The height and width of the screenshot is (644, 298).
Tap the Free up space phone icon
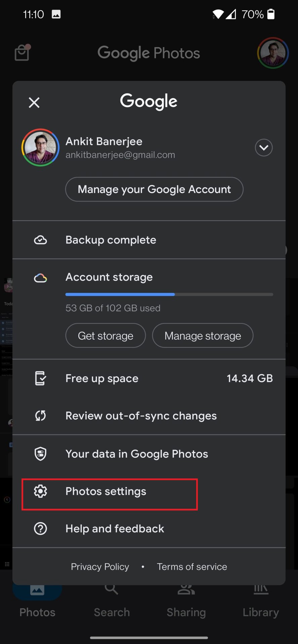tap(40, 378)
